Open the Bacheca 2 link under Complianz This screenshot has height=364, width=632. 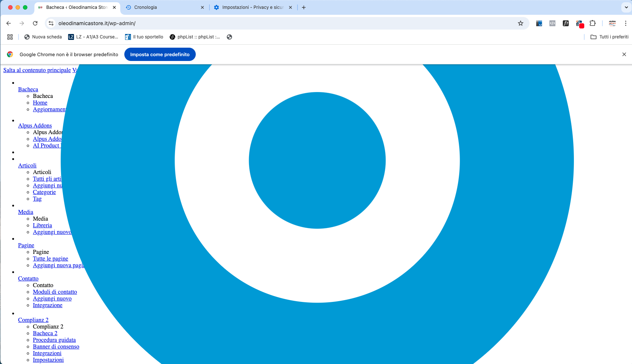(x=45, y=333)
